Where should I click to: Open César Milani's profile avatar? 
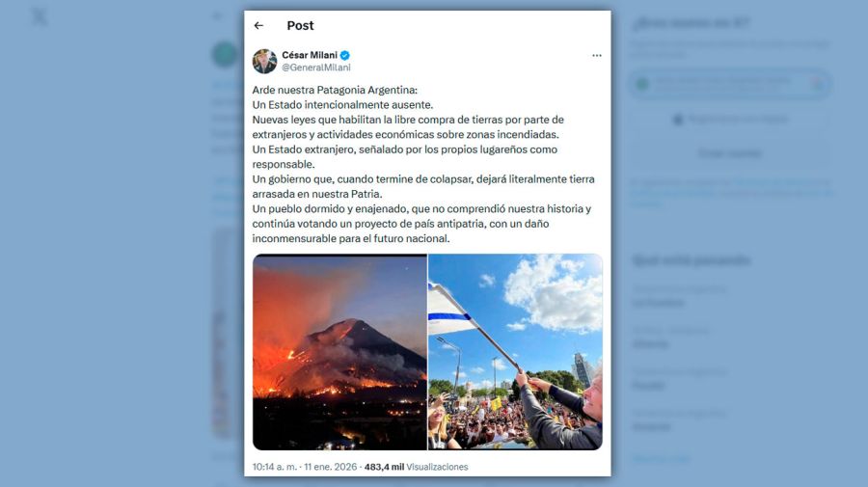(264, 61)
